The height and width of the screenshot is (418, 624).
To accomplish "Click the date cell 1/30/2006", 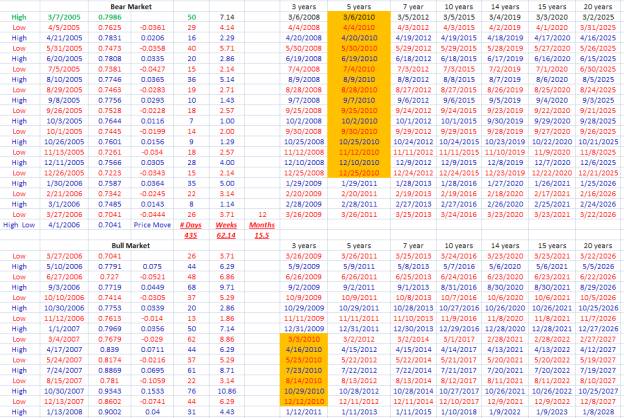I will (64, 183).
